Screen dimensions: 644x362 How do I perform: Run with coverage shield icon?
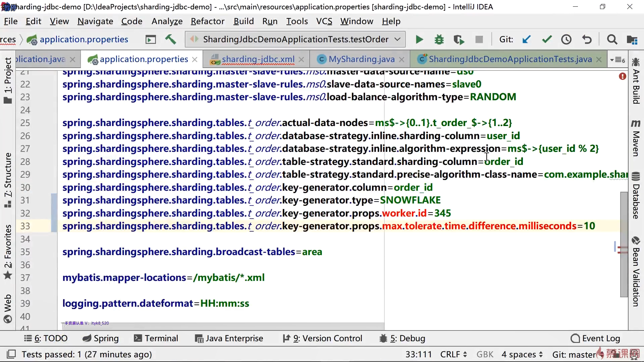click(459, 40)
